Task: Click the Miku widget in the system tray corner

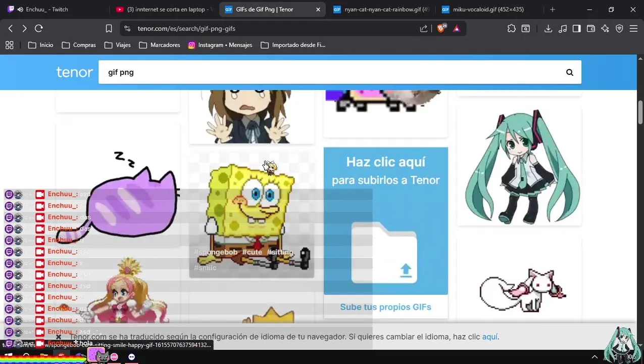Action: point(622,345)
